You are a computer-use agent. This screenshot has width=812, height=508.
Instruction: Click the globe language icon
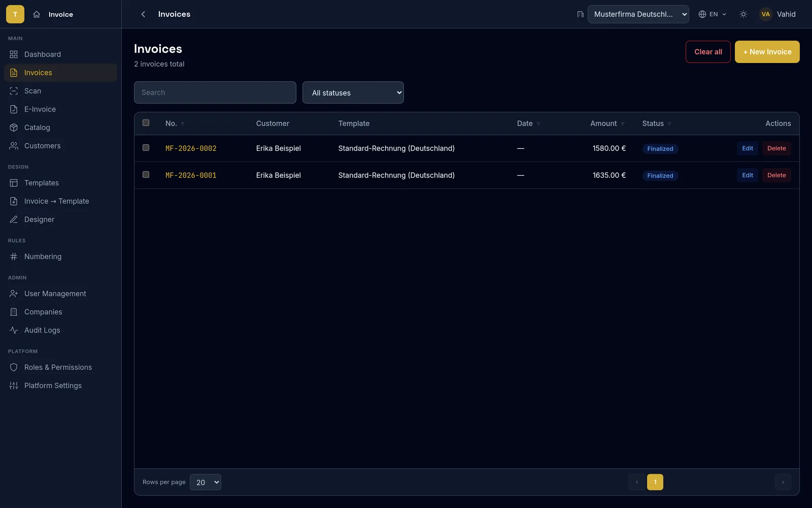tap(702, 14)
